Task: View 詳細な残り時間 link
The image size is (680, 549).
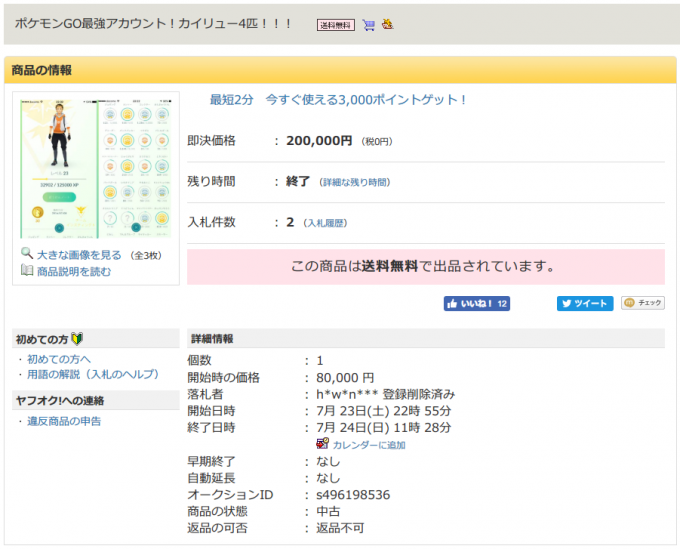Action: click(x=355, y=183)
